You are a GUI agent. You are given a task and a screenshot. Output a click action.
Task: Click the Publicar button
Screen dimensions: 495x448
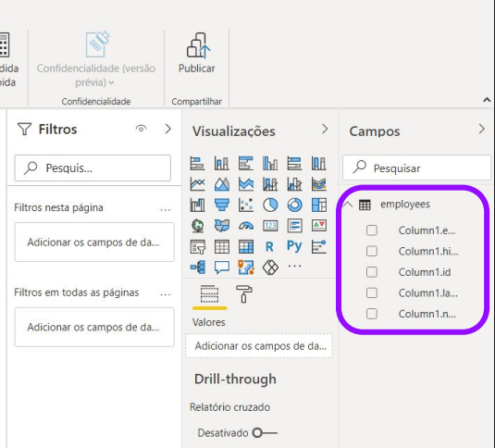[x=197, y=53]
